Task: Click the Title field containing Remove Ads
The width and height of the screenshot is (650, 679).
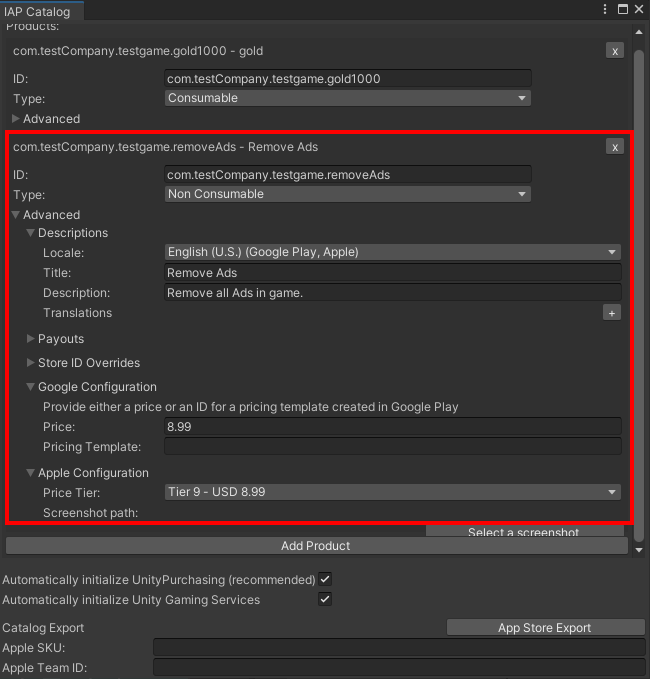Action: tap(393, 273)
